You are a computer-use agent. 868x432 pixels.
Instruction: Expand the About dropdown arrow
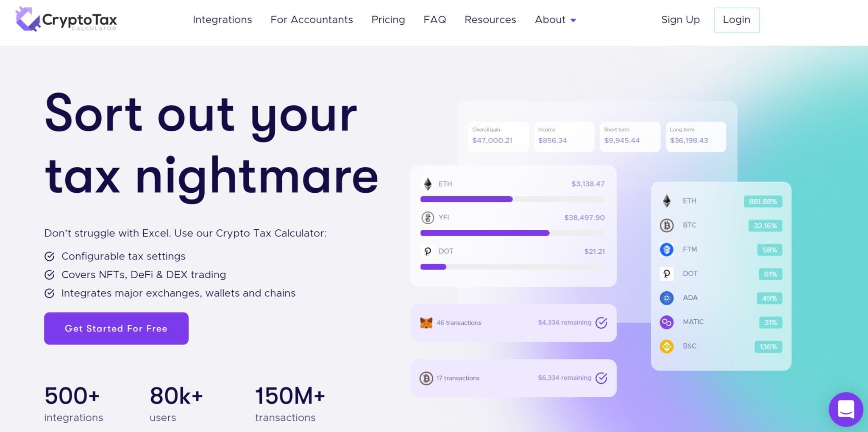(x=573, y=20)
